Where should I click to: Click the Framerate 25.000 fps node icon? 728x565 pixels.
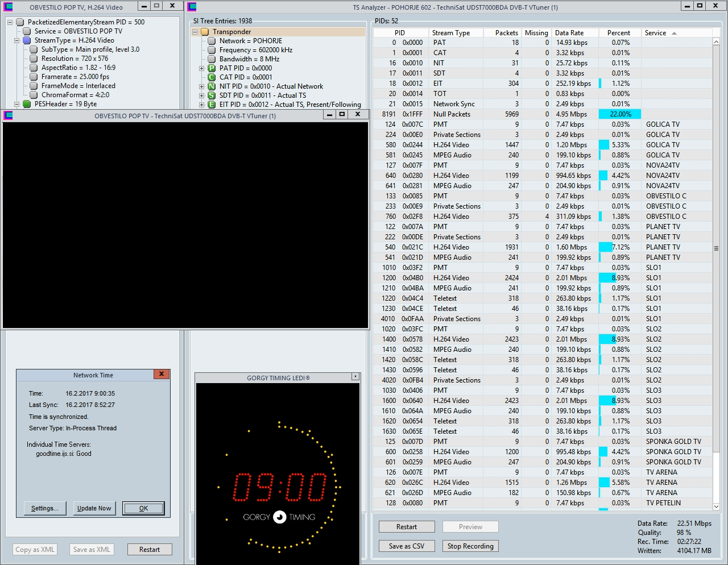(34, 77)
